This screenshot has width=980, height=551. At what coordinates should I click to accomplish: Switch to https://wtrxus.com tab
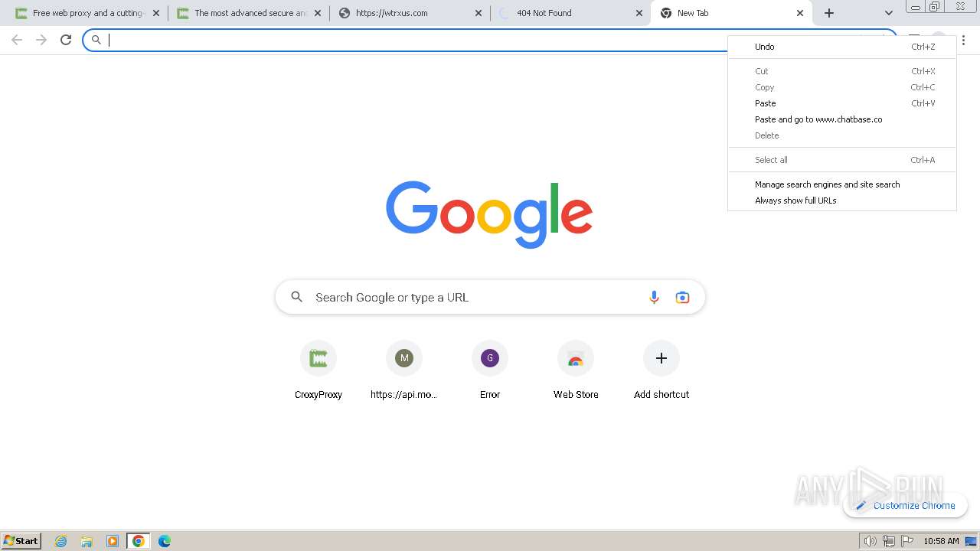410,13
